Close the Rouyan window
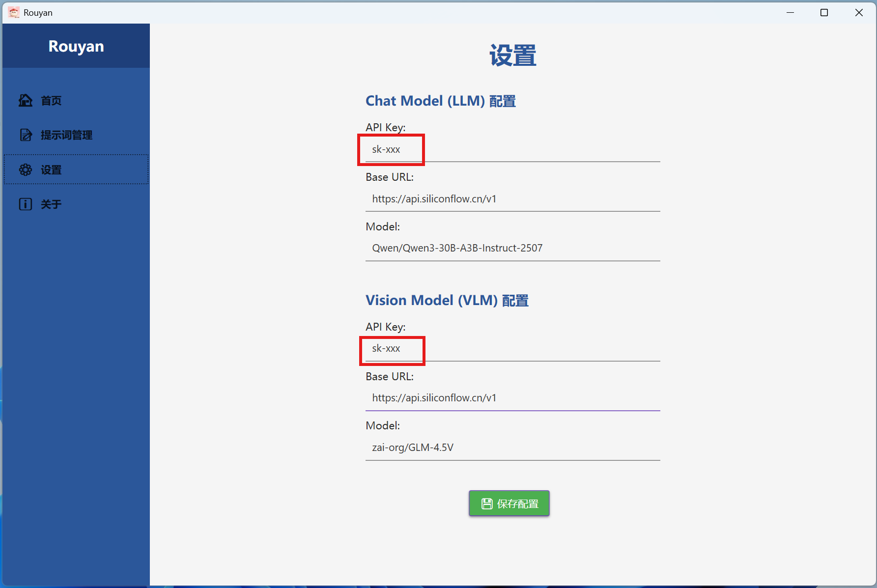877x588 pixels. [x=858, y=13]
